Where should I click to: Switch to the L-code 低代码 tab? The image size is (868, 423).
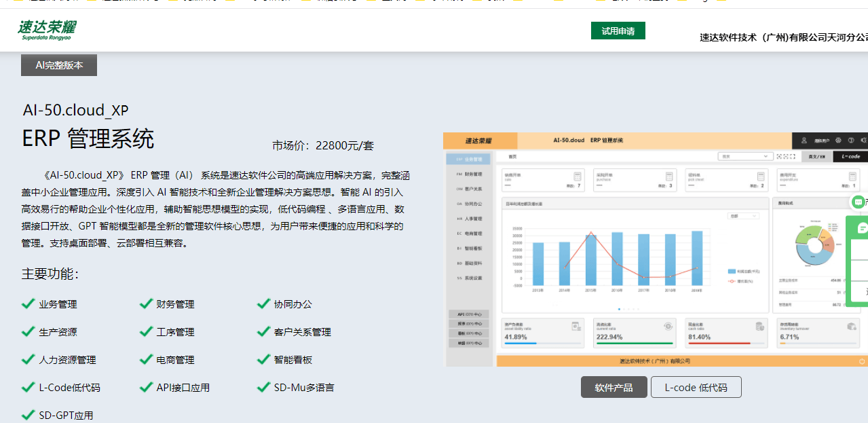(696, 387)
